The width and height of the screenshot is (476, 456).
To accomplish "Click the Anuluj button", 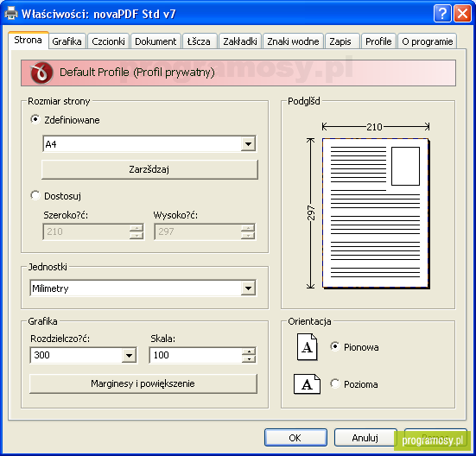I will 365,438.
